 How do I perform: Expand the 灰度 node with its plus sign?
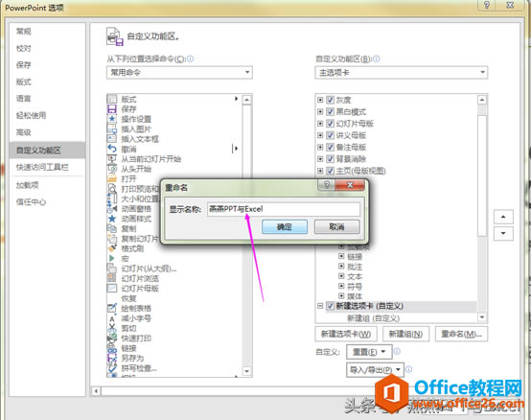click(320, 100)
